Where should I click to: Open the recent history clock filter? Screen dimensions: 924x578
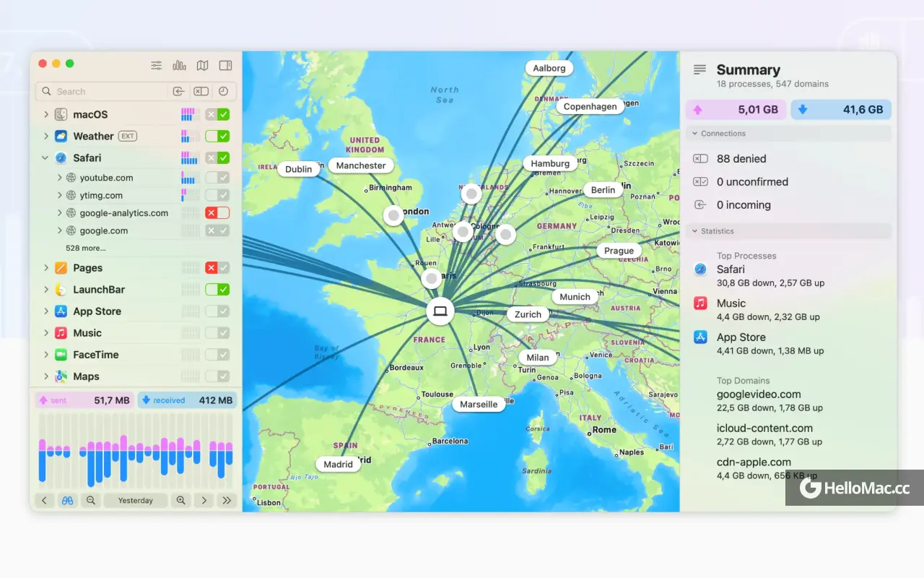(x=223, y=91)
